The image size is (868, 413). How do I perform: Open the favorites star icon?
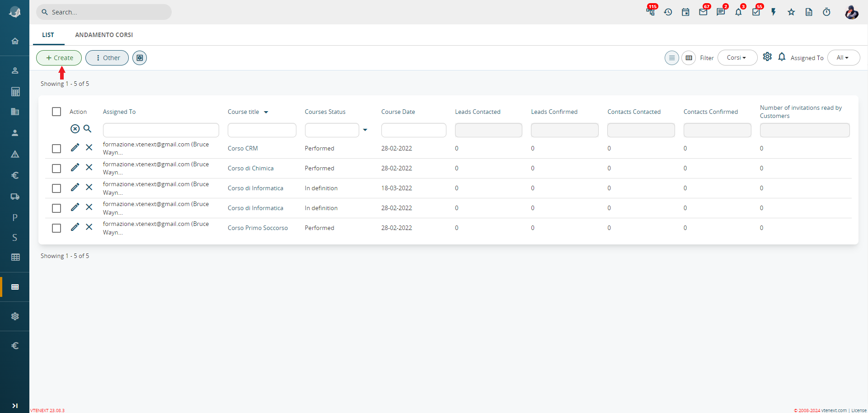(x=791, y=12)
